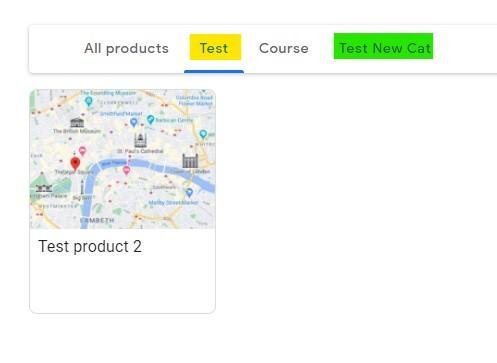Click the red pin at Trafalgar Square
497x363 pixels.
tap(75, 163)
